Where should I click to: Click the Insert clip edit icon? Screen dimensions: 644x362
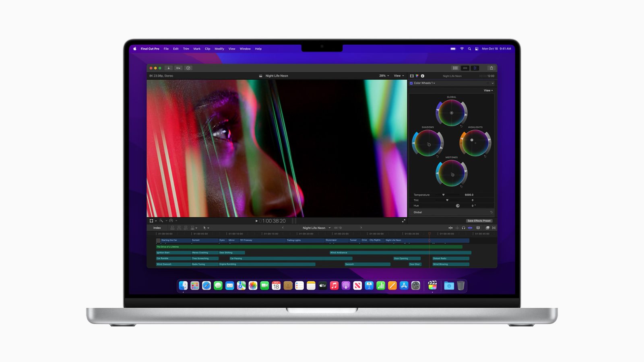coord(179,228)
